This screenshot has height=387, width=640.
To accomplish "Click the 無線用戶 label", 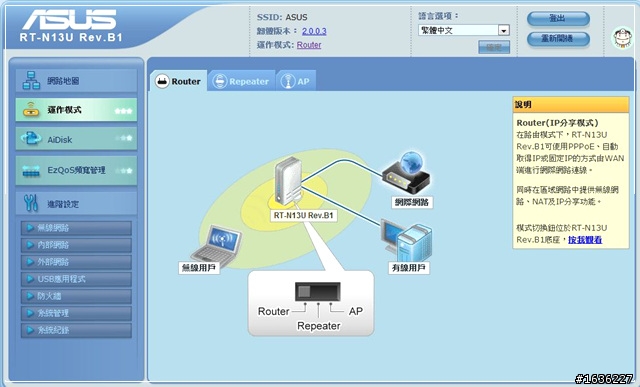I will pyautogui.click(x=199, y=268).
